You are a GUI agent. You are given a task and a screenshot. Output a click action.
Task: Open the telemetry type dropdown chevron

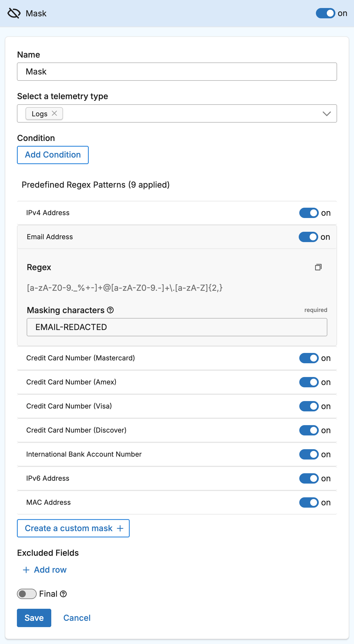click(x=327, y=114)
